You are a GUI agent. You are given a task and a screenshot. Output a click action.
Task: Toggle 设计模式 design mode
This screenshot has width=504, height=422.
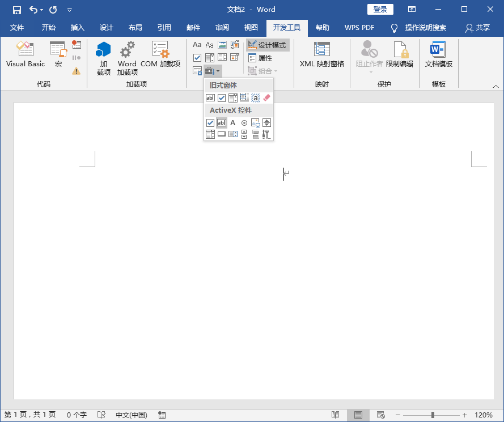click(268, 45)
